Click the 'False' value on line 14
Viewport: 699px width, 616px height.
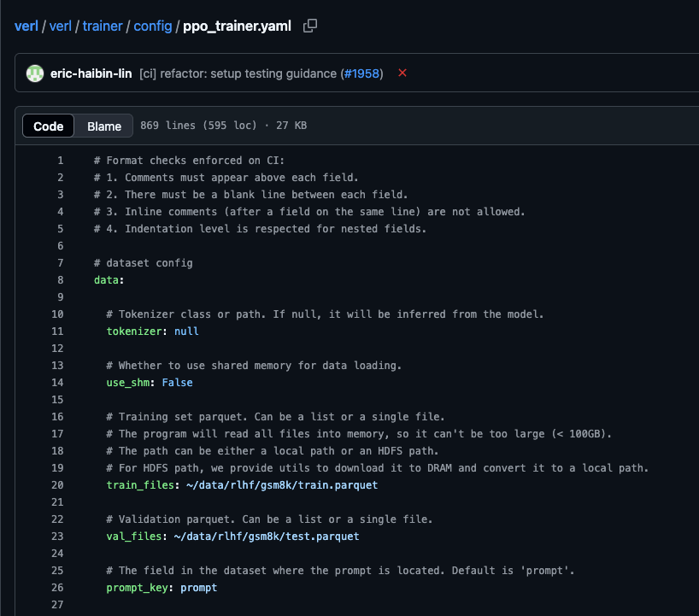(x=177, y=383)
